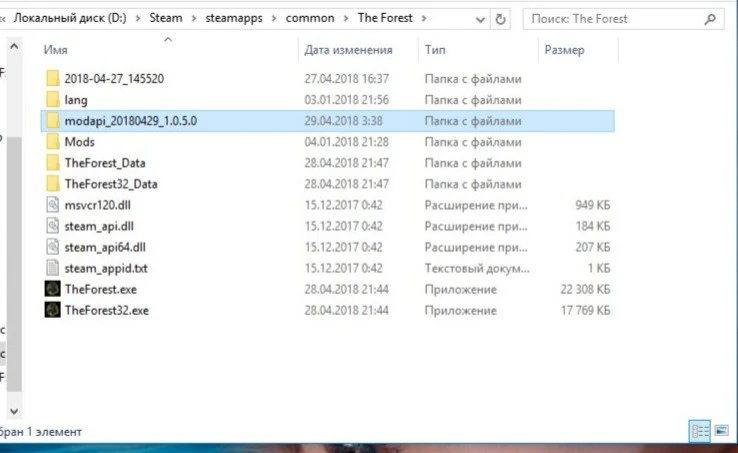Click the lang folder icon

[53, 99]
